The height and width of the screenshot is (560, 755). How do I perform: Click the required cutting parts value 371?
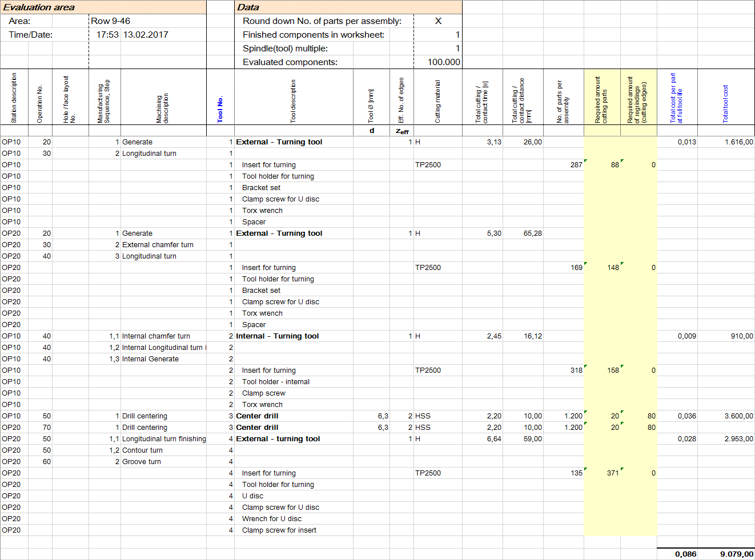(x=612, y=473)
